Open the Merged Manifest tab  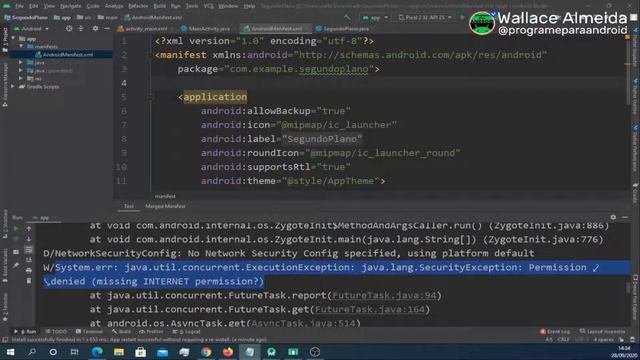tap(165, 207)
